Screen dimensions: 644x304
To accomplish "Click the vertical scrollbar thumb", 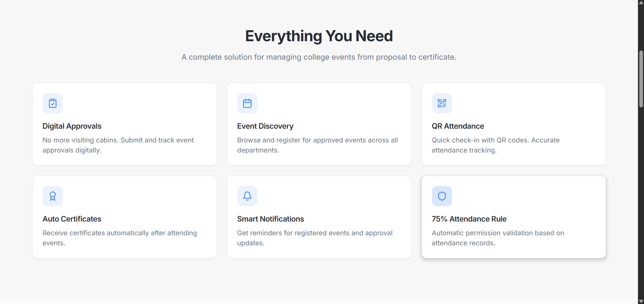I will coord(641,79).
